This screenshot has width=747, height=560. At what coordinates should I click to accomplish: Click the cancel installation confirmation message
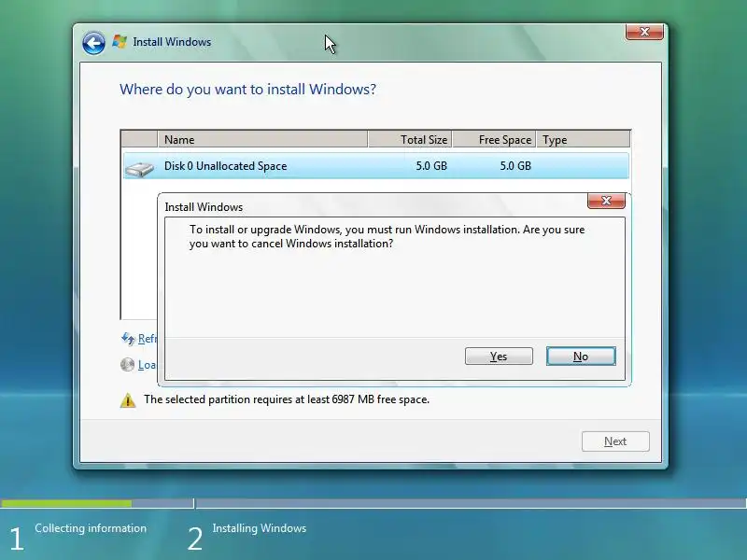tap(387, 236)
